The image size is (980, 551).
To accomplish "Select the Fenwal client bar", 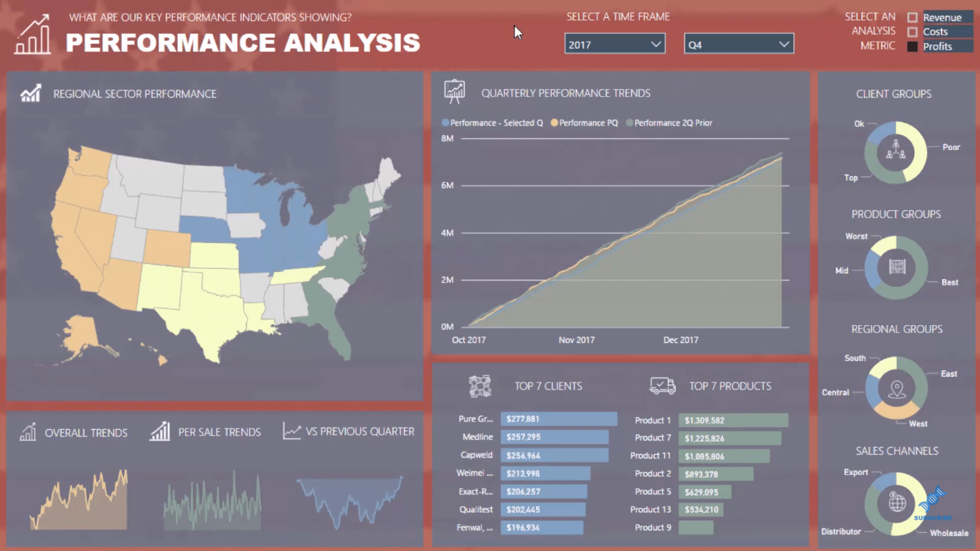I will click(542, 527).
